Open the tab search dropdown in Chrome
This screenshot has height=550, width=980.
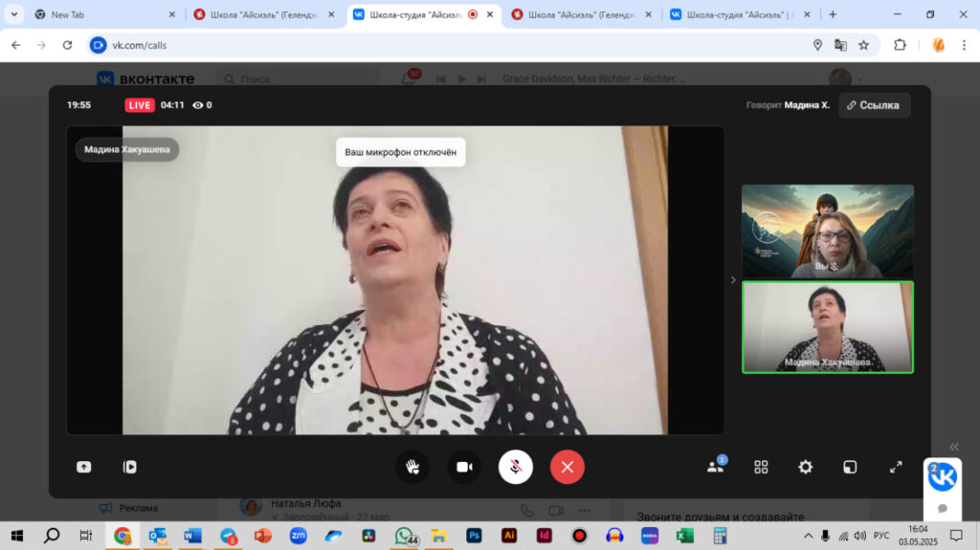(x=14, y=14)
